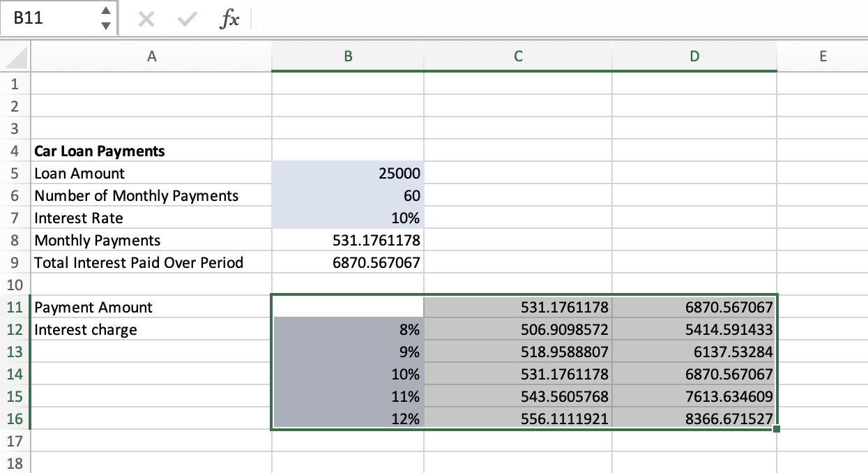The image size is (868, 473).
Task: Select the cell showing 543.5605768
Action: 518,396
